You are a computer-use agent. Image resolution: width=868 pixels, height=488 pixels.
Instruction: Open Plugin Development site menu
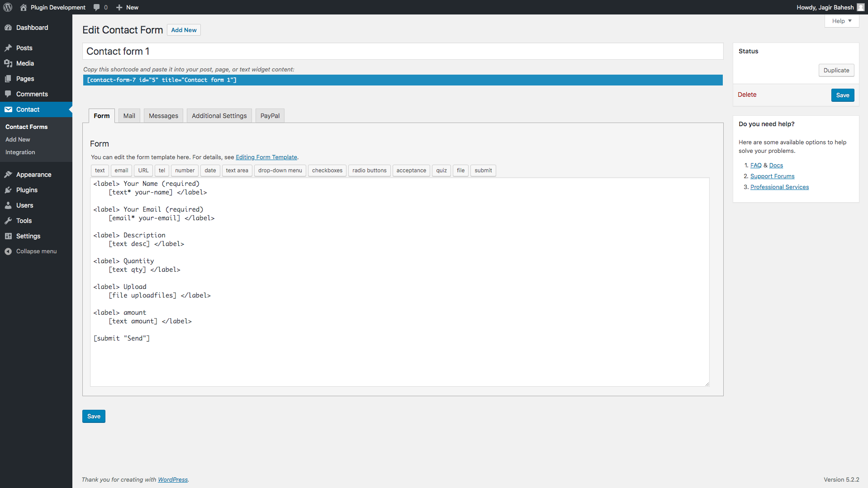click(x=52, y=7)
